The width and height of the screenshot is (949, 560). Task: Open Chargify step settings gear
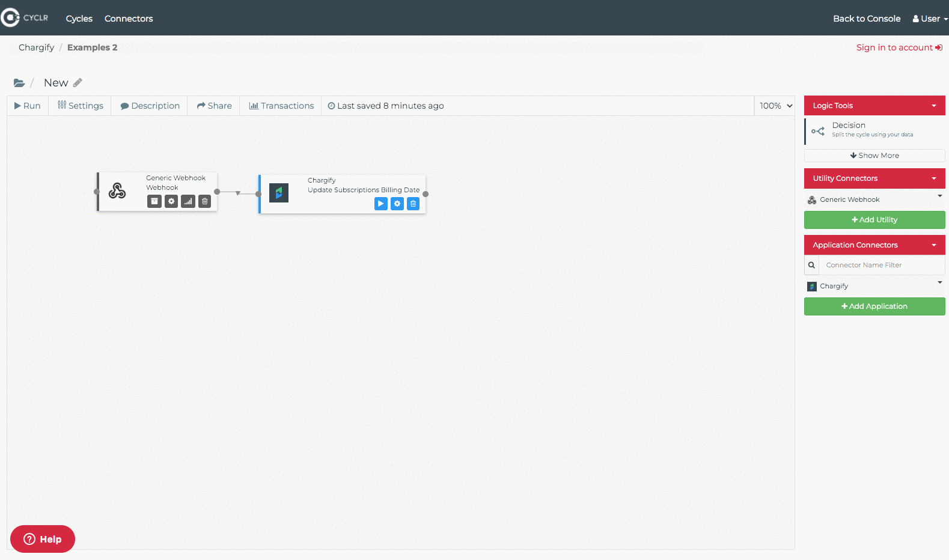coord(397,204)
